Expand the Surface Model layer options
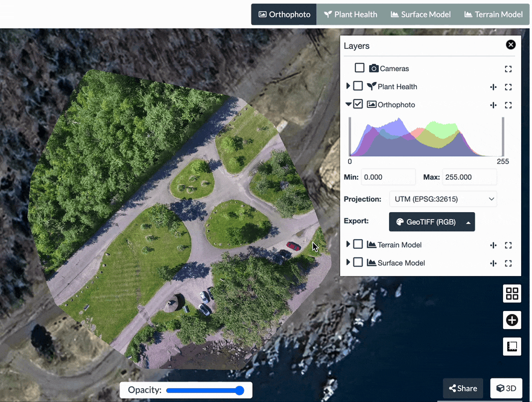The height and width of the screenshot is (402, 532). coord(348,263)
